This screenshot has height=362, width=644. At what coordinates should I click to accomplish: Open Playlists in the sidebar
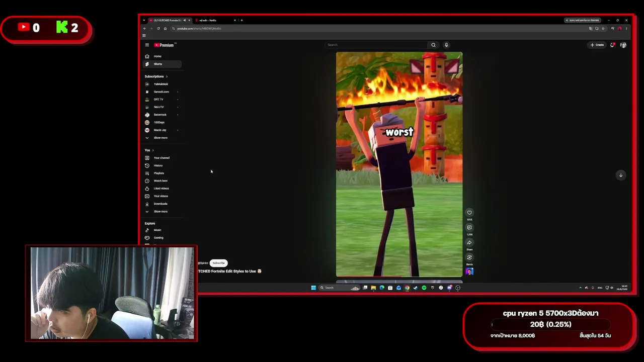[x=162, y=173]
